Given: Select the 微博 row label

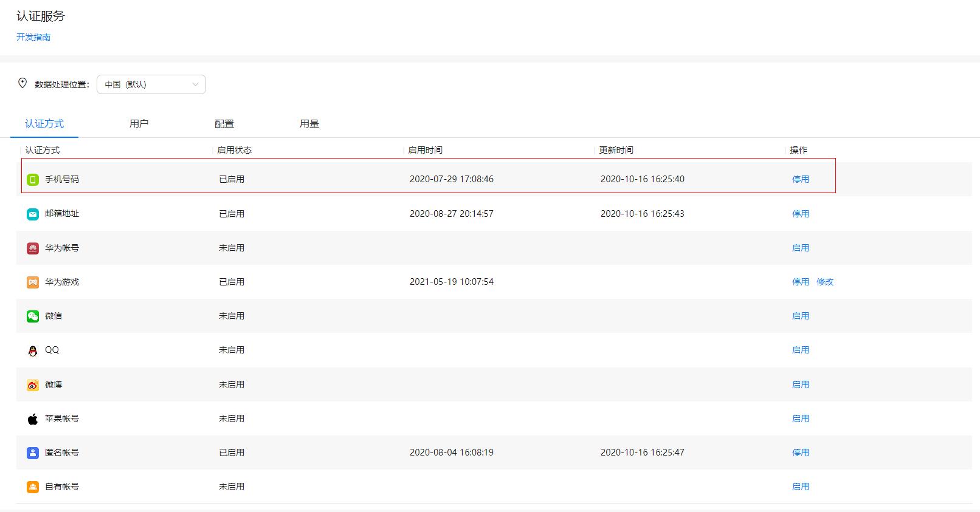Looking at the screenshot, I should (53, 384).
